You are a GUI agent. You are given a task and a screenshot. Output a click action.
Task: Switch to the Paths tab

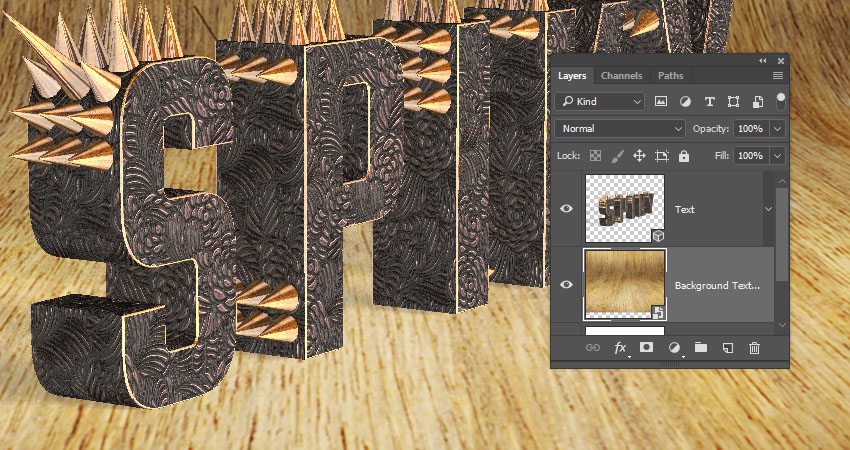671,76
